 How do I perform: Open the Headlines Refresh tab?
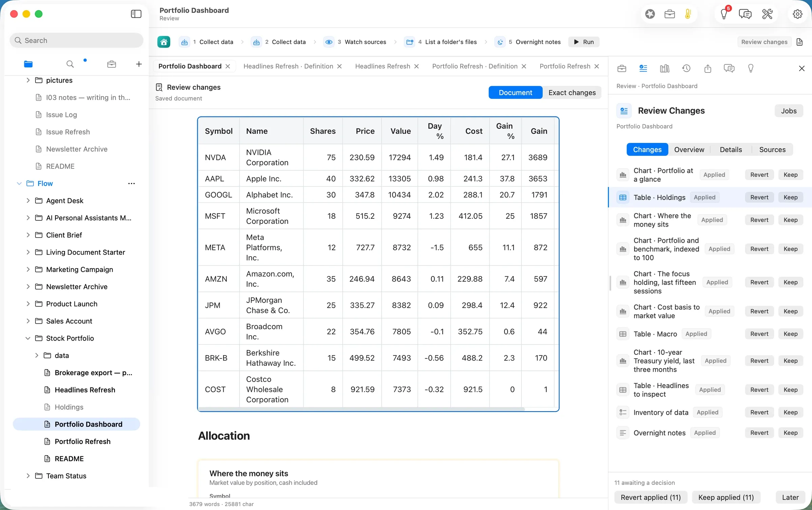(383, 66)
